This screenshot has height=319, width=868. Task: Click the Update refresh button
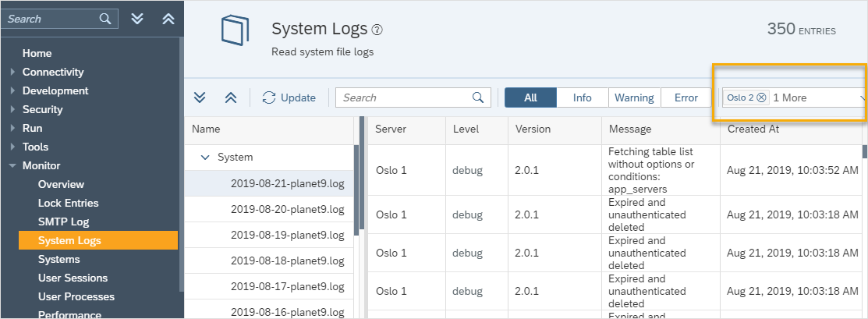point(289,97)
